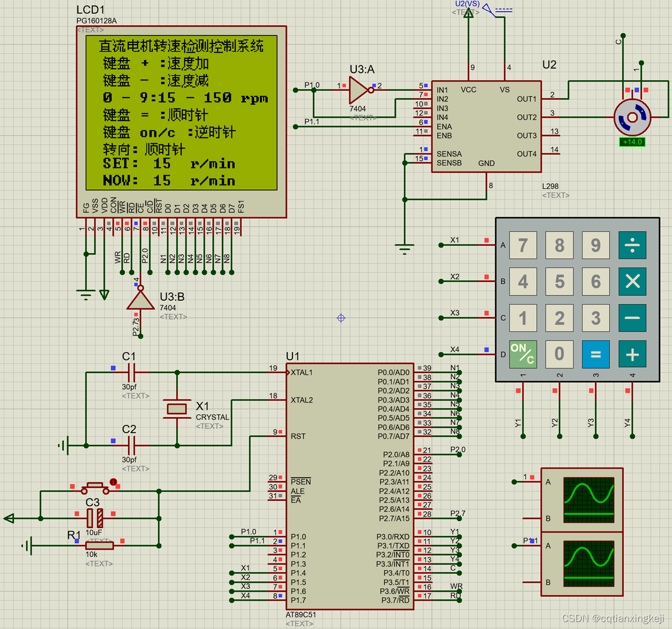Click the X1 keypad row terminal label
672x629 pixels.
click(x=455, y=240)
